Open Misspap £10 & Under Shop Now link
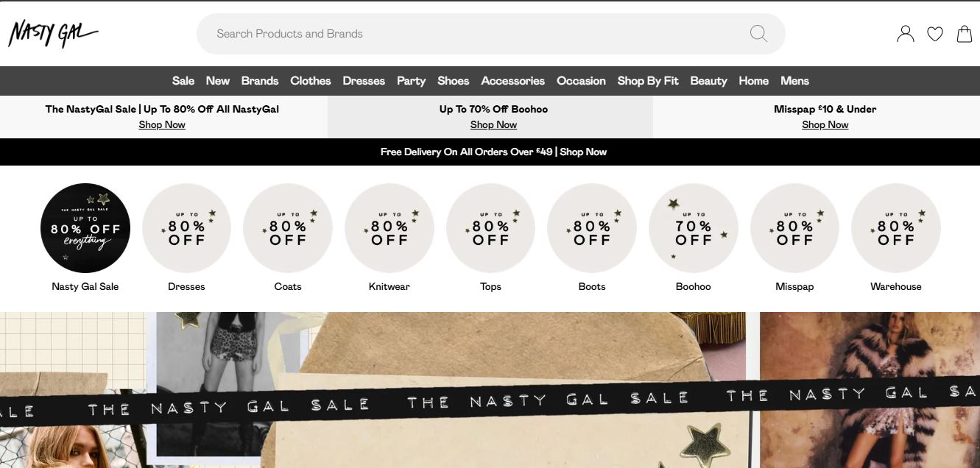Viewport: 980px width, 468px height. [x=825, y=124]
